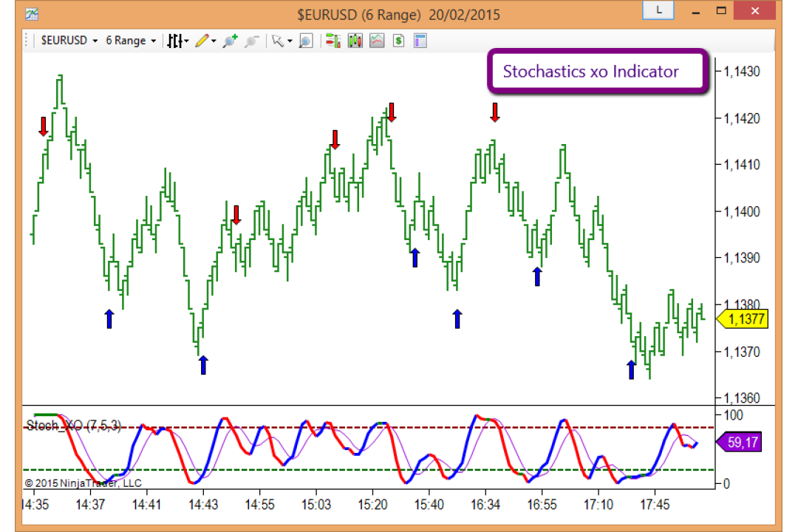Viewport: 798px width, 532px height.
Task: Click the yellow 1,1377 price marker
Action: 743,319
